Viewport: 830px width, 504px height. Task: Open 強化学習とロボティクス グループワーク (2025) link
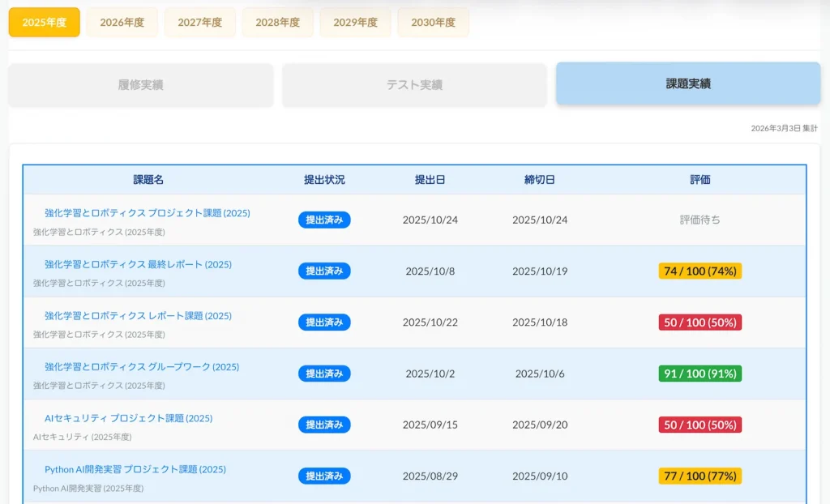[x=142, y=367]
